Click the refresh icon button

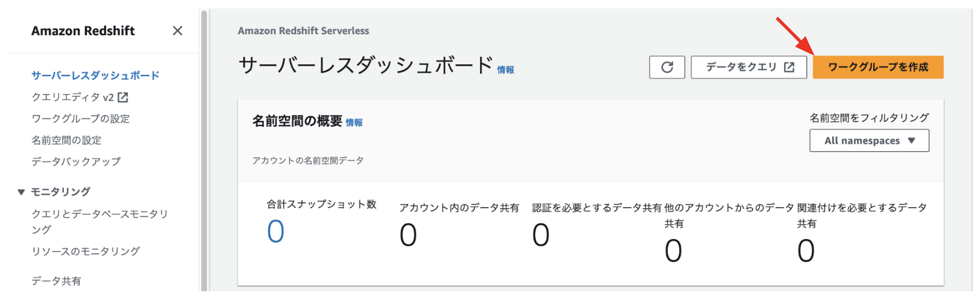[x=667, y=67]
